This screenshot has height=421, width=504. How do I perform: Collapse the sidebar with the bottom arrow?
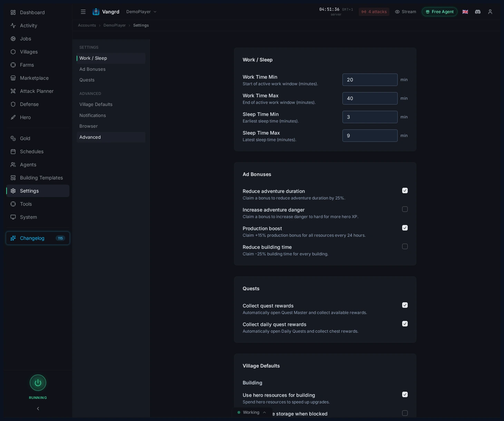pos(38,409)
